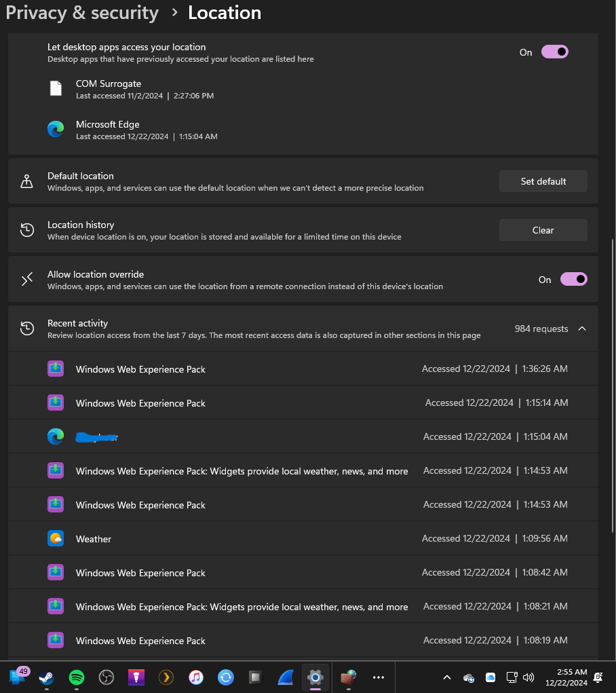Open OBS Studio taskbar icon
Screen dimensions: 616x693
[x=107, y=677]
